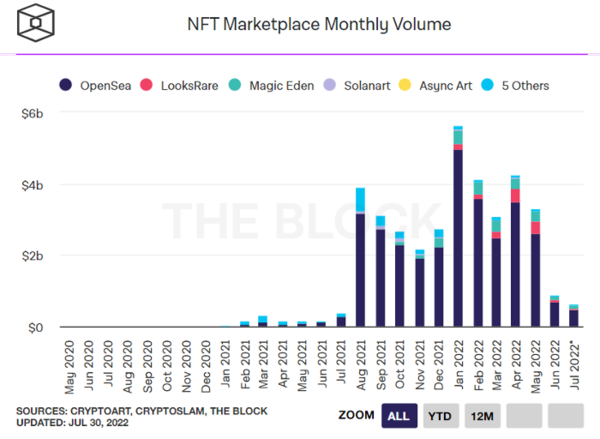Click the Feb 2022 bar
Image resolution: width=600 pixels, height=439 pixels.
pos(478,253)
